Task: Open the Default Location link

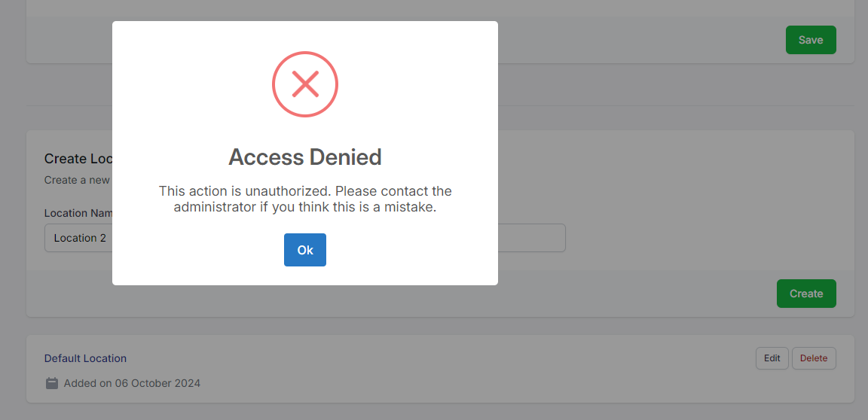Action: 85,358
